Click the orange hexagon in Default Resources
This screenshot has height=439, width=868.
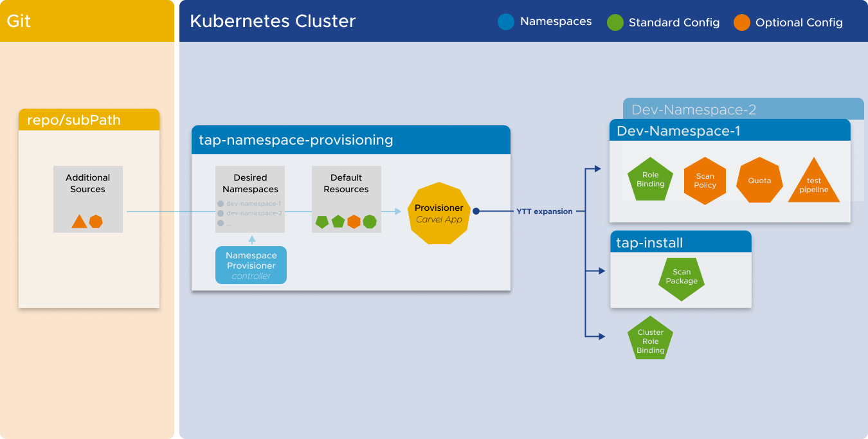[354, 222]
